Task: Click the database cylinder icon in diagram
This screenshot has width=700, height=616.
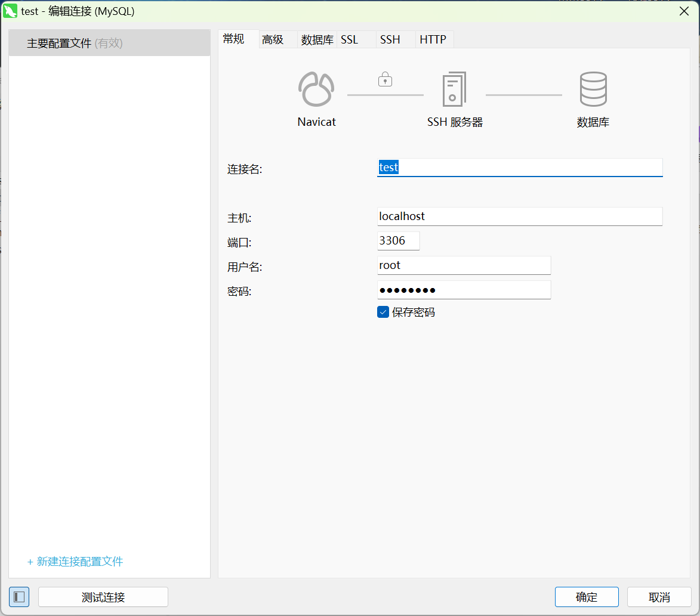Action: tap(593, 89)
